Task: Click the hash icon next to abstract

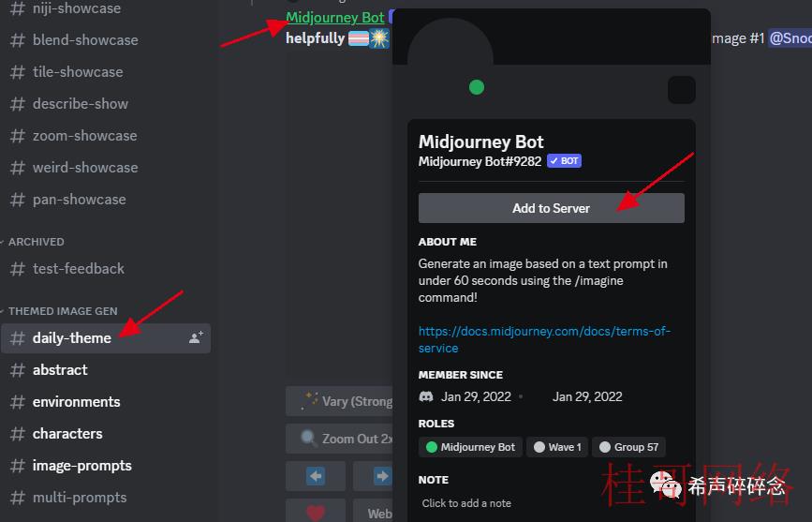Action: pos(18,370)
